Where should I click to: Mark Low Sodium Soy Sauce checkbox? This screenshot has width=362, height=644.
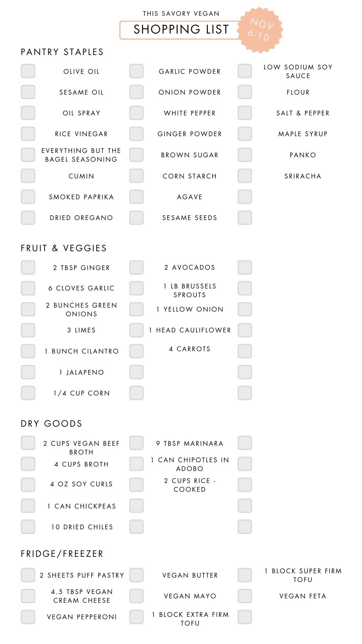coord(245,71)
